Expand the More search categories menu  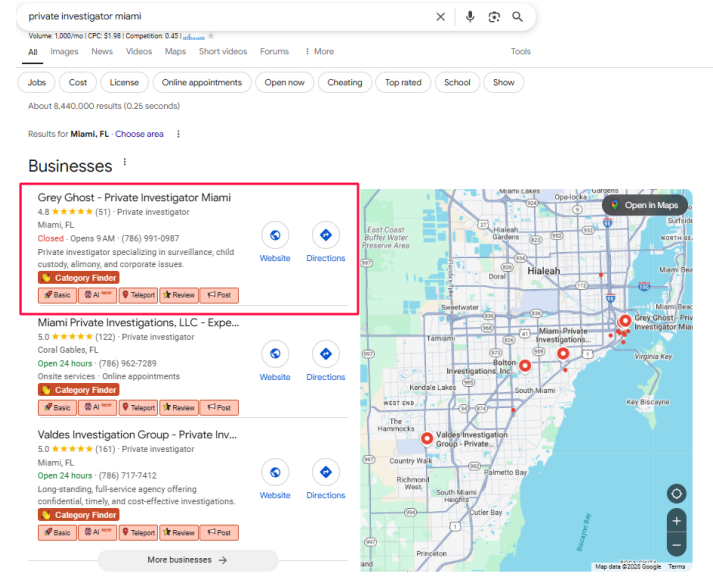pyautogui.click(x=319, y=52)
